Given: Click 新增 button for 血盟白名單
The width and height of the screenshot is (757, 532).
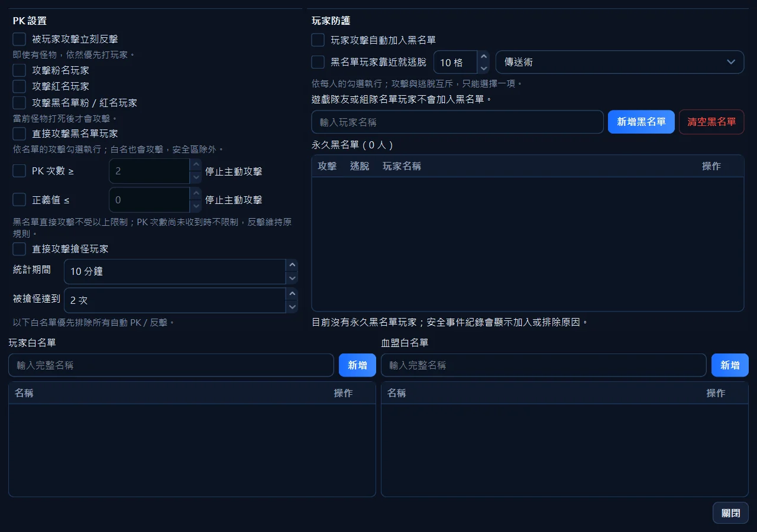Looking at the screenshot, I should [x=730, y=365].
